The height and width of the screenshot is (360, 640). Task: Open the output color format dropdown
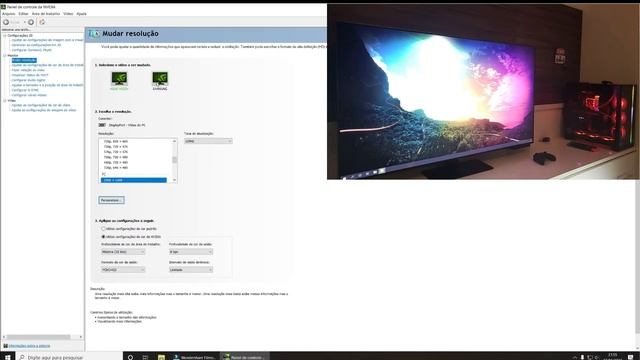coord(123,270)
